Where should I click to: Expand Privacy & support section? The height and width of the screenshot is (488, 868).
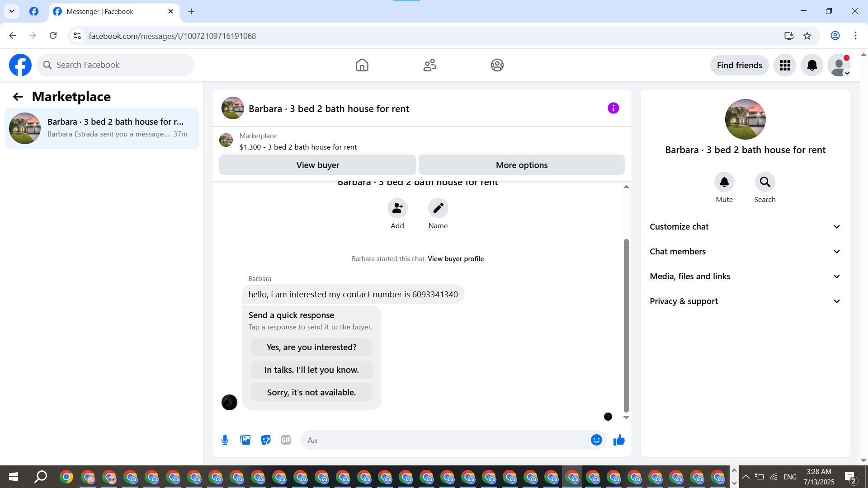coord(745,301)
